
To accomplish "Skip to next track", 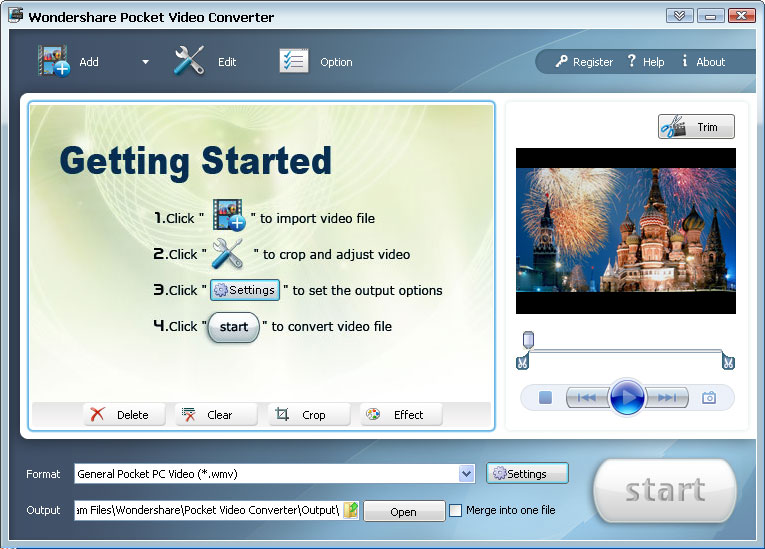I will click(667, 398).
